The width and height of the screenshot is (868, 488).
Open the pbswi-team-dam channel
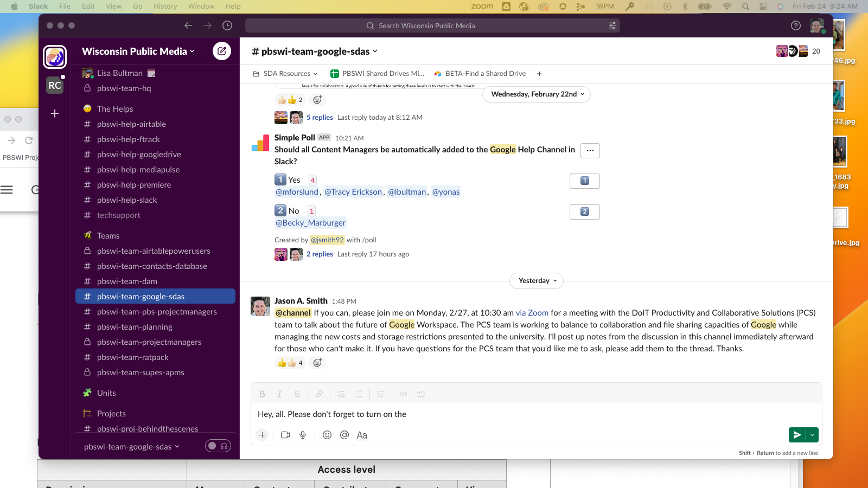(x=127, y=281)
